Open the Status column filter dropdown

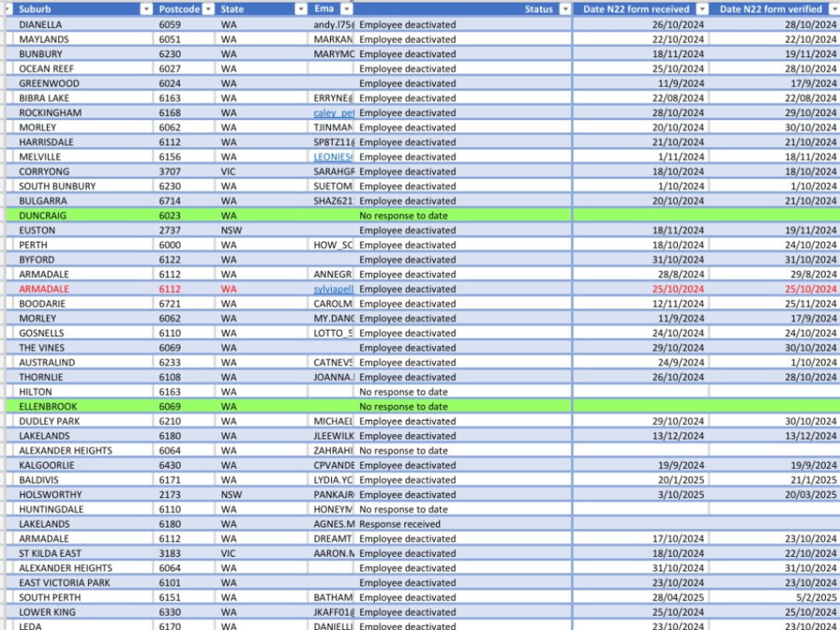pyautogui.click(x=564, y=9)
